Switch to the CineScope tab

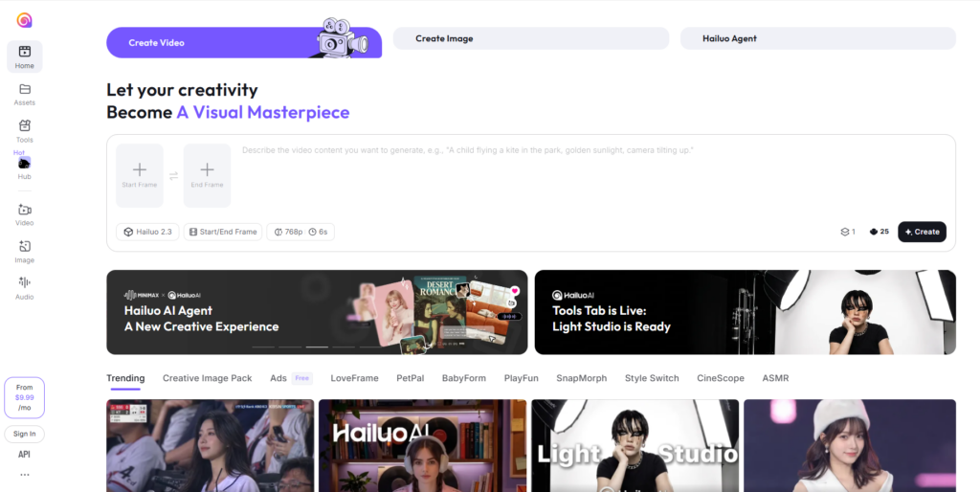(x=721, y=378)
